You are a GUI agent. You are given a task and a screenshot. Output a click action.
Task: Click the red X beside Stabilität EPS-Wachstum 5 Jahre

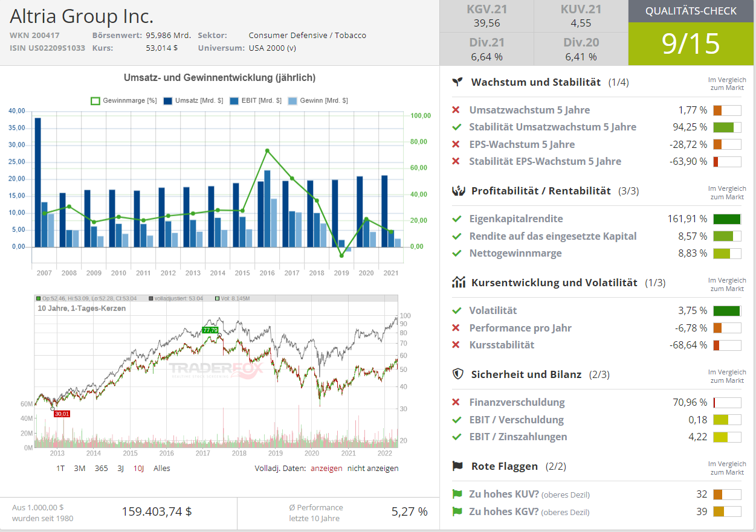coord(456,161)
